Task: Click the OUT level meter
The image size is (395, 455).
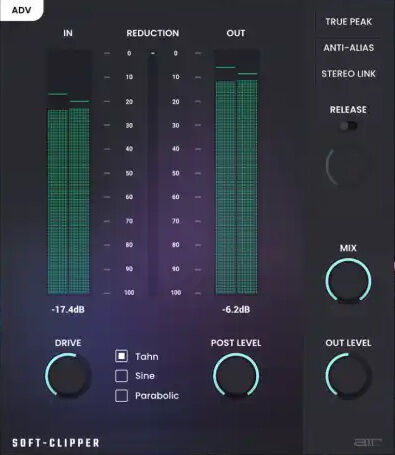Action: tap(237, 172)
